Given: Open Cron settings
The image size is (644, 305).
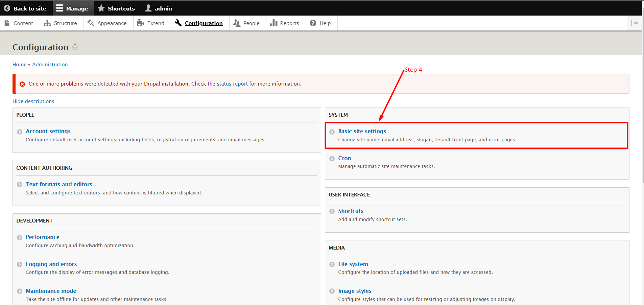Looking at the screenshot, I should (344, 158).
